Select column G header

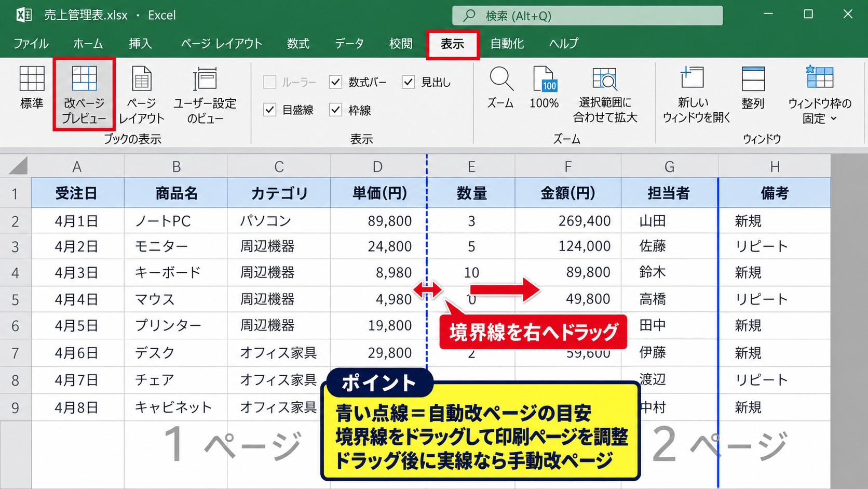click(x=670, y=166)
